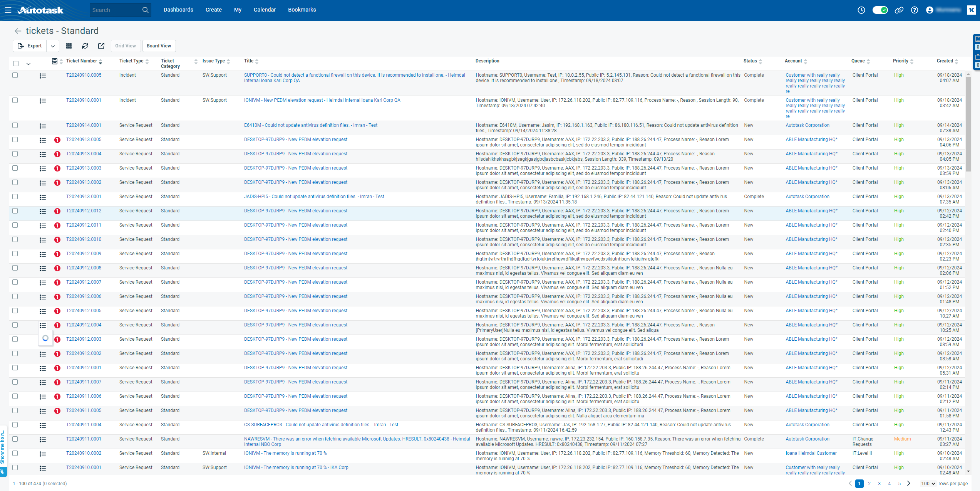Click the search magnifier icon
Image resolution: width=980 pixels, height=491 pixels.
[145, 10]
